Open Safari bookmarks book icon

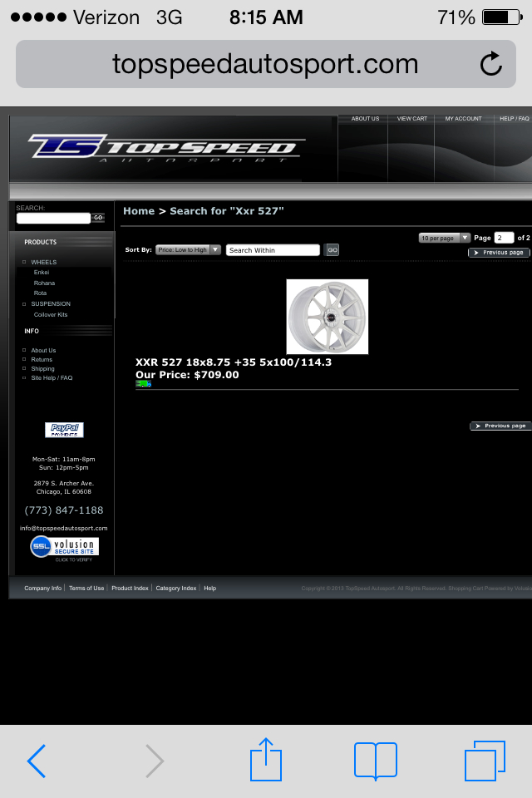[x=375, y=761]
